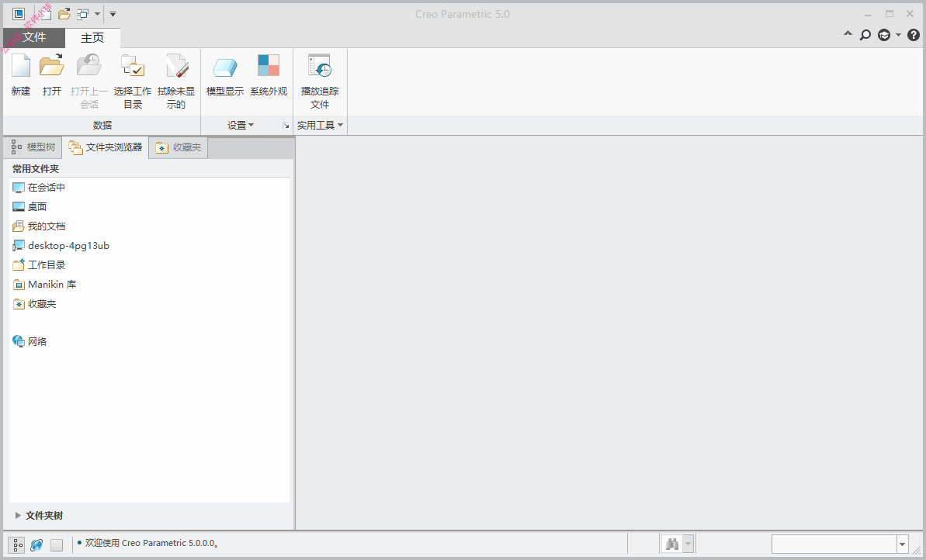Image resolution: width=926 pixels, height=560 pixels.
Task: Toggle full screen via the status bar square
Action: coord(57,545)
